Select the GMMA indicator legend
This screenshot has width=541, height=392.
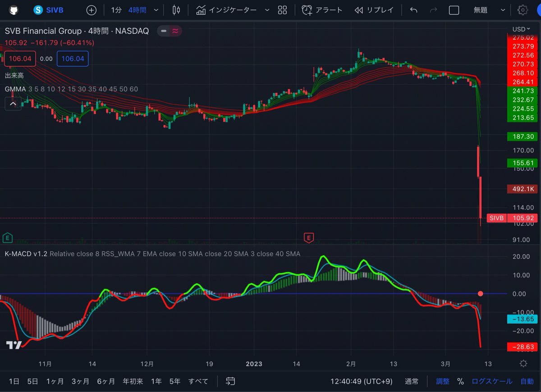pyautogui.click(x=71, y=89)
